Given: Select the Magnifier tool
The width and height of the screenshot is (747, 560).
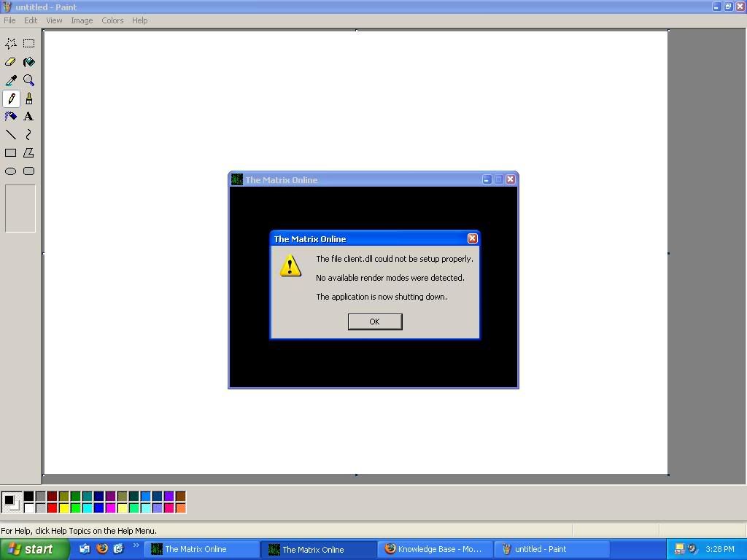Looking at the screenshot, I should click(x=28, y=80).
